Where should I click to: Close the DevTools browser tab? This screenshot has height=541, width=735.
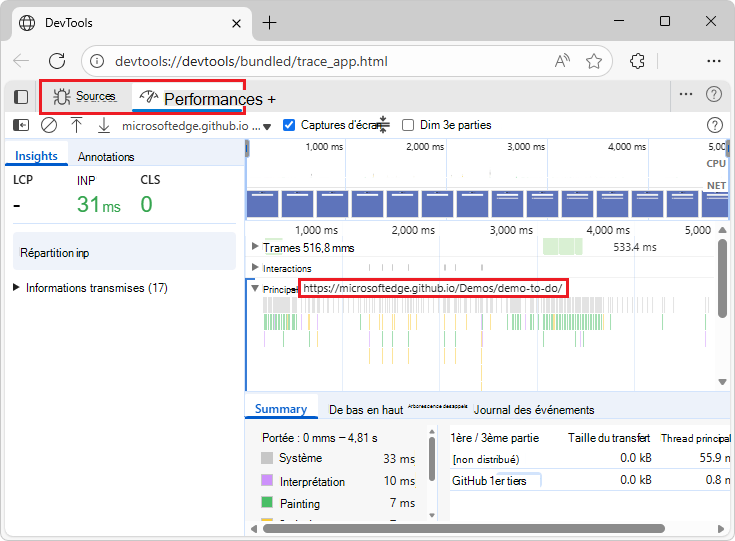(x=237, y=23)
